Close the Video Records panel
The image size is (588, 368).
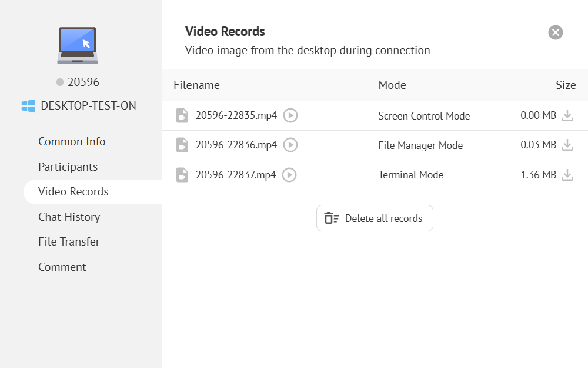coord(555,32)
